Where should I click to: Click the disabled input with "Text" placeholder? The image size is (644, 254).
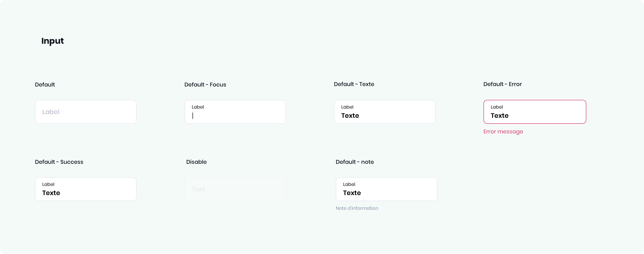(235, 189)
